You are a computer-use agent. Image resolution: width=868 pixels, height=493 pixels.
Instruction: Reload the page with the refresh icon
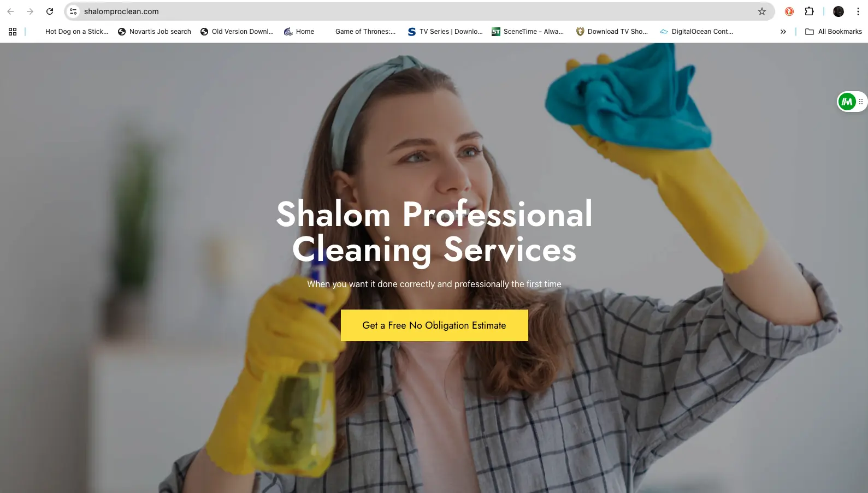coord(50,11)
